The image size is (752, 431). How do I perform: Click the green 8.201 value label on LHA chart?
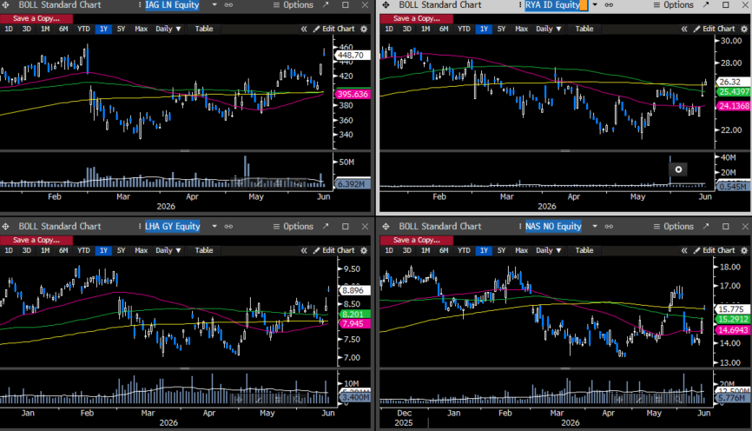(354, 314)
